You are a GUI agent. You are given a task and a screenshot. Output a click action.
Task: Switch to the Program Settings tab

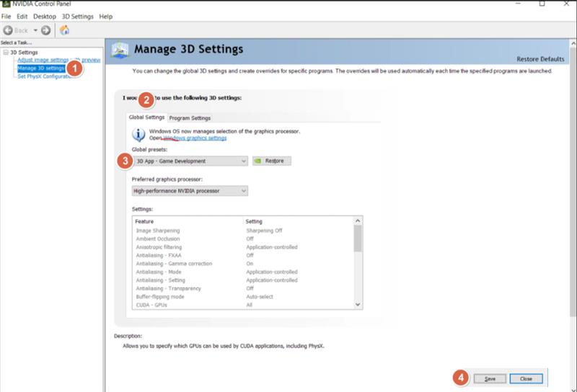(x=190, y=118)
